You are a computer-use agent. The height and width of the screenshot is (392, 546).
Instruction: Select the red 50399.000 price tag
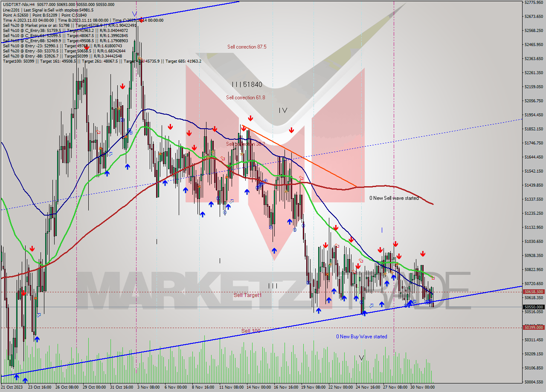533,328
